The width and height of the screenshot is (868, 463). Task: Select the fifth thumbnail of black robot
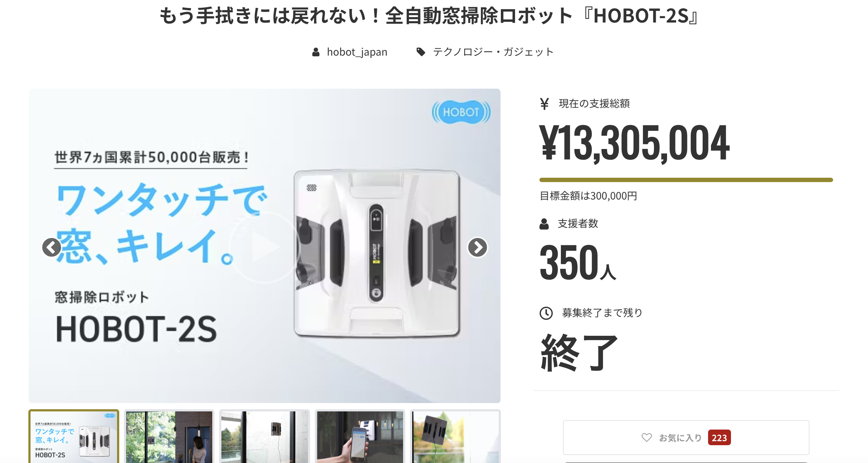pos(455,436)
